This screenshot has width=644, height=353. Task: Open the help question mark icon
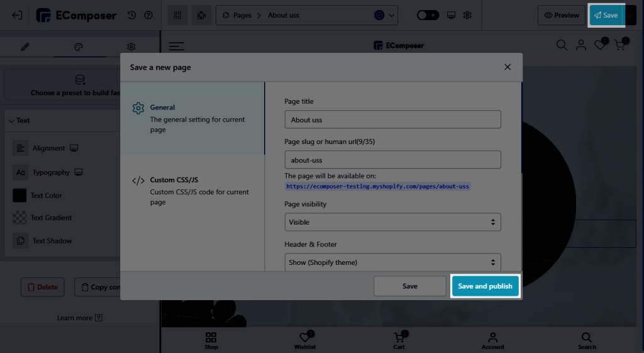click(148, 15)
